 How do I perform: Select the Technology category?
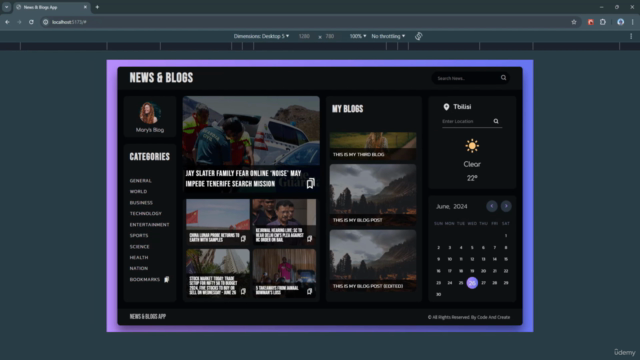[146, 213]
